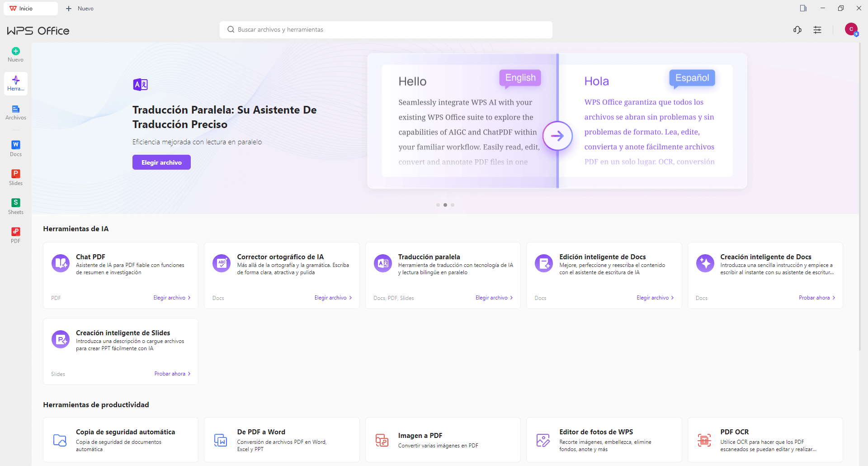Select the first banner carousel dot
The width and height of the screenshot is (868, 466).
438,205
